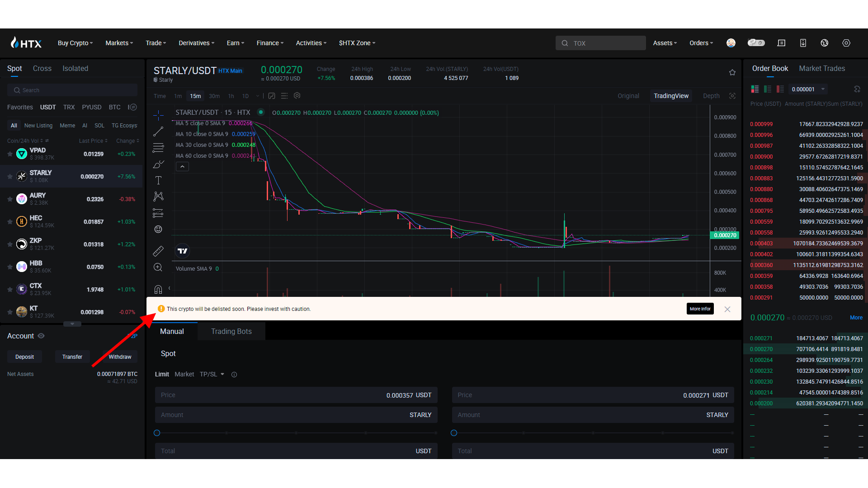The height and width of the screenshot is (488, 868).
Task: Open the emoji icons tool
Action: click(158, 229)
